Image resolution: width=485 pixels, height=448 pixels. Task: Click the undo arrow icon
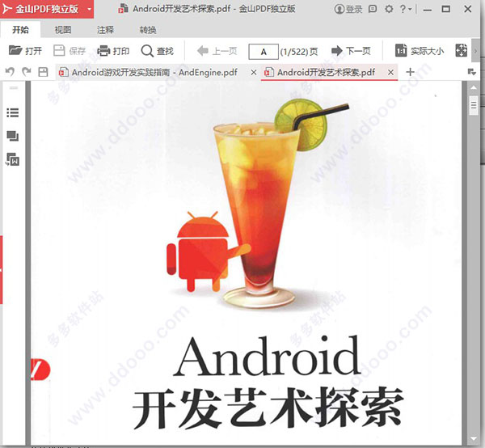point(10,72)
